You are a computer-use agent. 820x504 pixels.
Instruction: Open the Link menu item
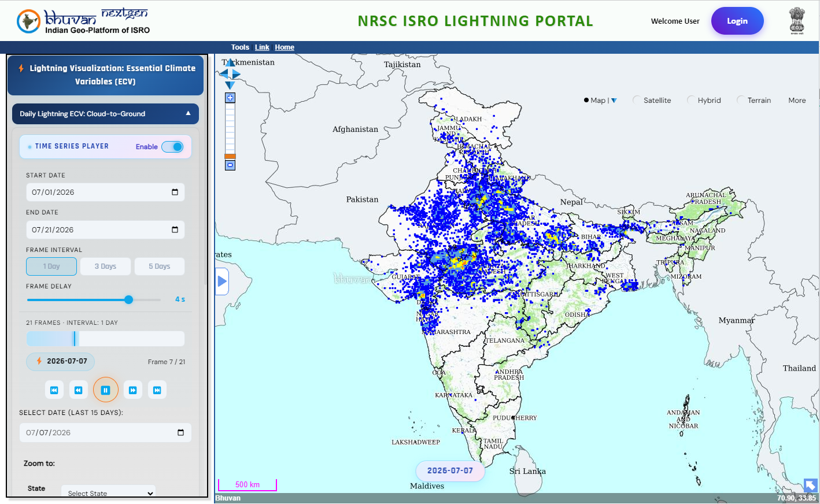[x=262, y=47]
